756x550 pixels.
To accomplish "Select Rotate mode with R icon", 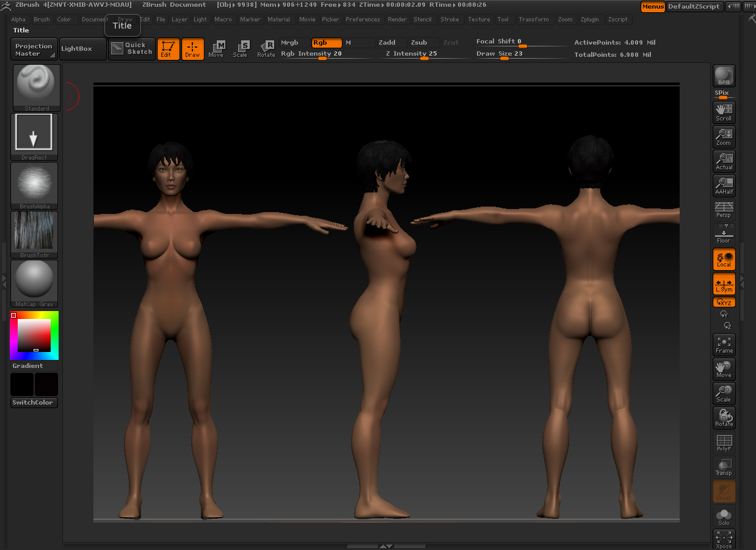I will point(266,49).
